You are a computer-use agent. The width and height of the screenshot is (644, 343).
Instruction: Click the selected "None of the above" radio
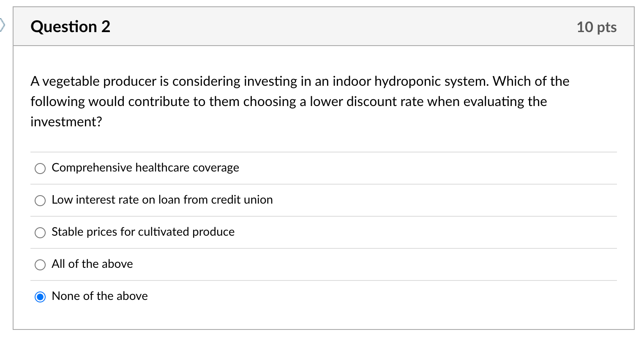(40, 297)
